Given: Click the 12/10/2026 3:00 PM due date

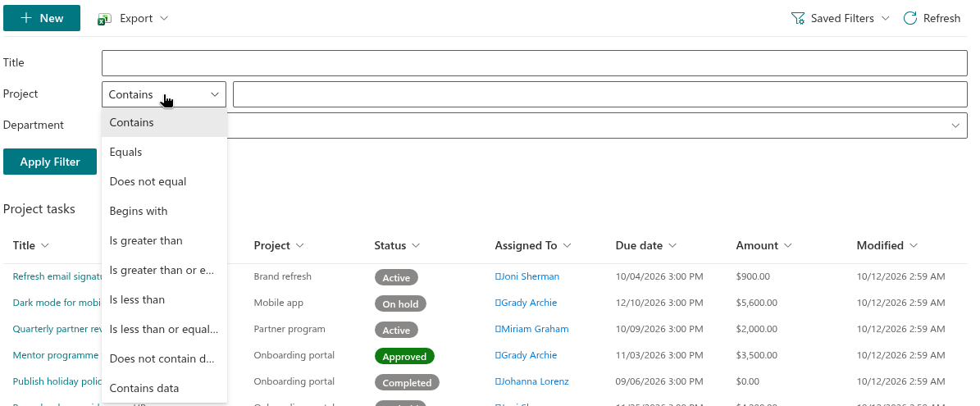Looking at the screenshot, I should [659, 303].
